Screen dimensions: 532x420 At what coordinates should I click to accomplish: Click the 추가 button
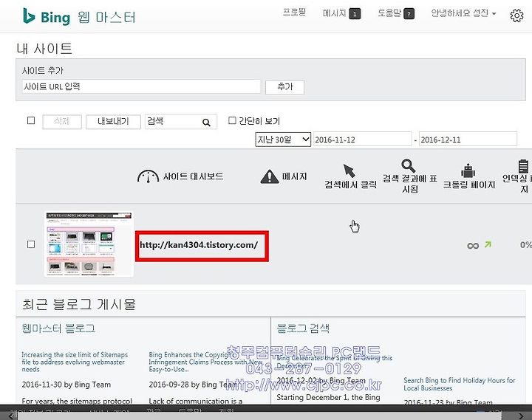284,87
